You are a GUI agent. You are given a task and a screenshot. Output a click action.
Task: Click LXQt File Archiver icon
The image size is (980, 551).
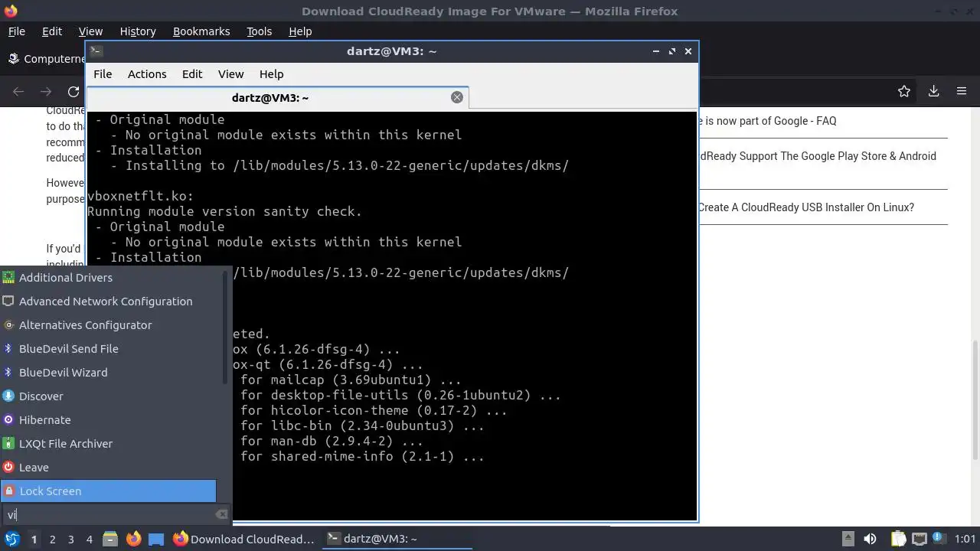[x=8, y=444]
